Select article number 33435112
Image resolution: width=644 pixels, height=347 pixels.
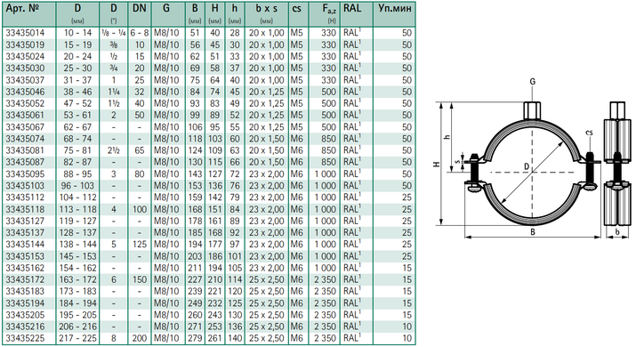click(x=25, y=198)
